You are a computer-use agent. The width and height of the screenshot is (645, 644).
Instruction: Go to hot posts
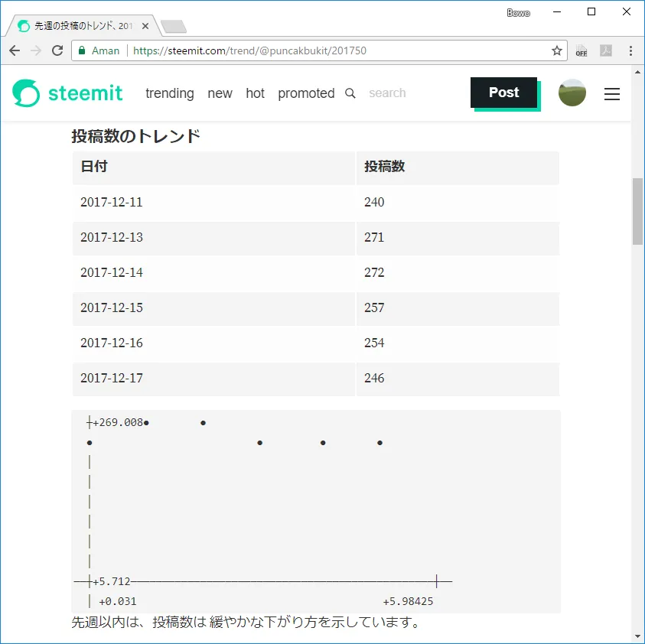click(x=255, y=93)
